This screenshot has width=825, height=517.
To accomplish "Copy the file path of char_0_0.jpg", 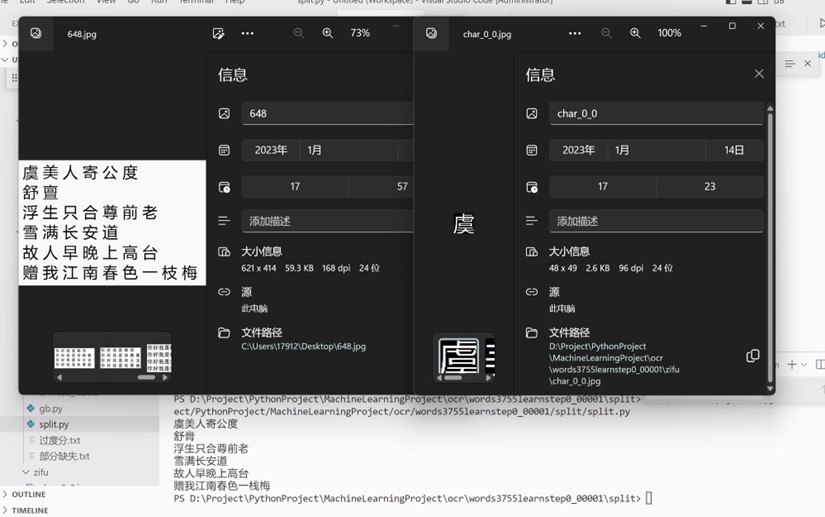I will point(752,356).
